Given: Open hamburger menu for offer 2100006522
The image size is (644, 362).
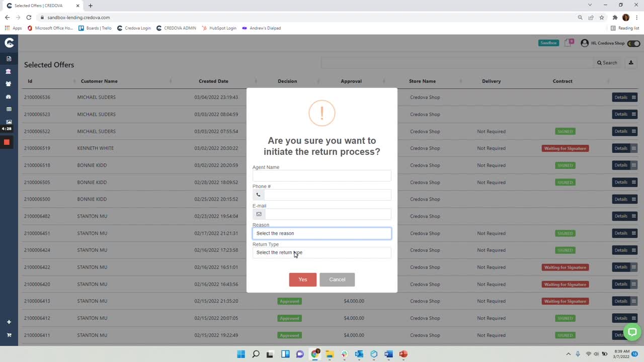Looking at the screenshot, I should click(634, 131).
